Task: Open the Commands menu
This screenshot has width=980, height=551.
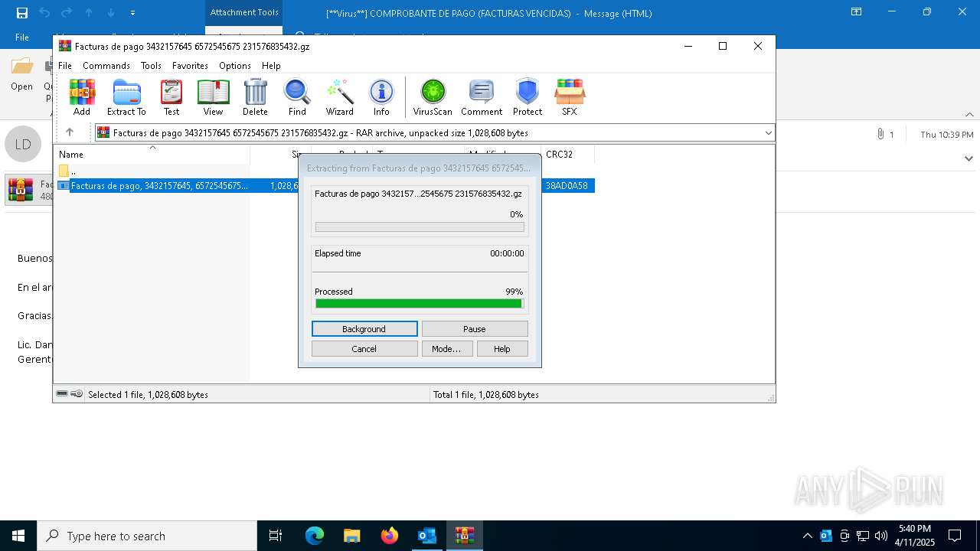Action: click(106, 66)
